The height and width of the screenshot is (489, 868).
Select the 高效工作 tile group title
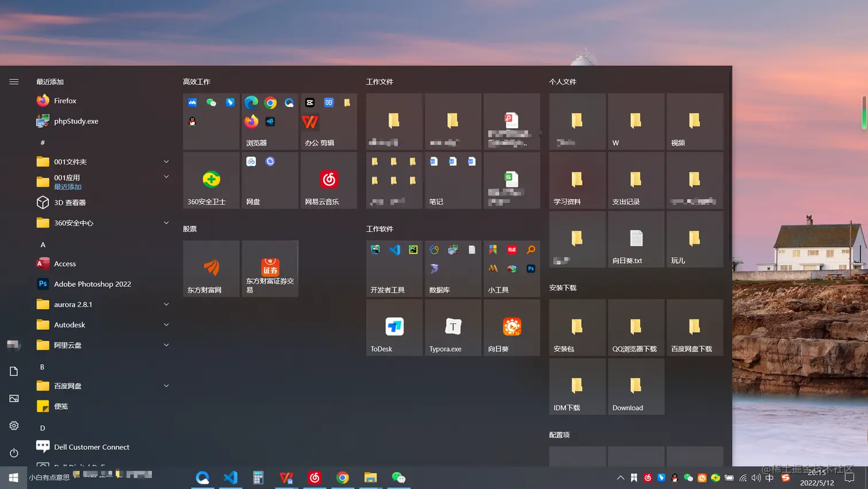pyautogui.click(x=197, y=82)
